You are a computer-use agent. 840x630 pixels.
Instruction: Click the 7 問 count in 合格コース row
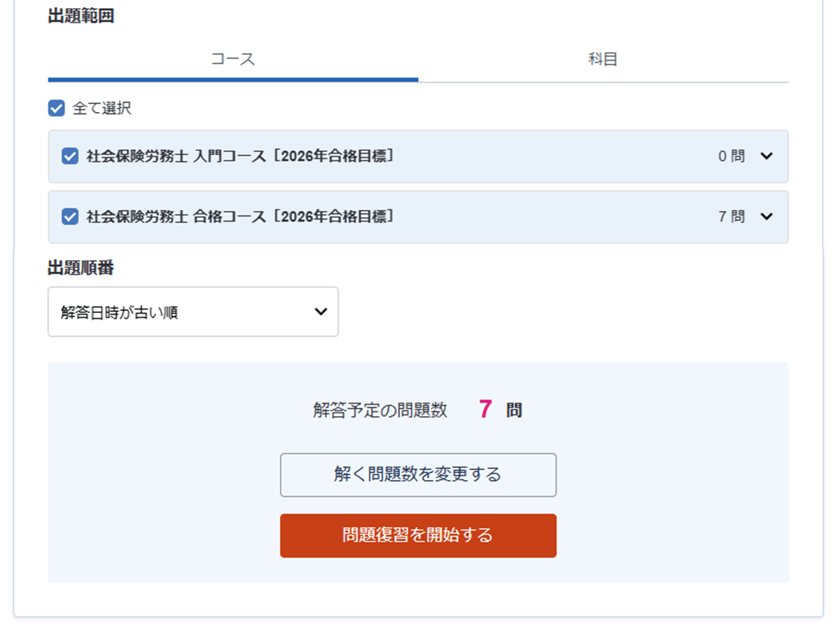click(x=731, y=216)
